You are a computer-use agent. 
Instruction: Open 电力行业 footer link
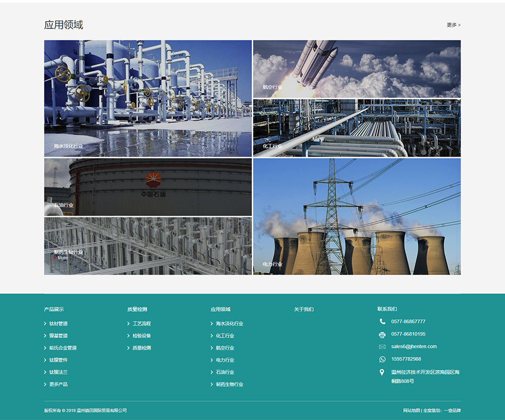click(225, 360)
